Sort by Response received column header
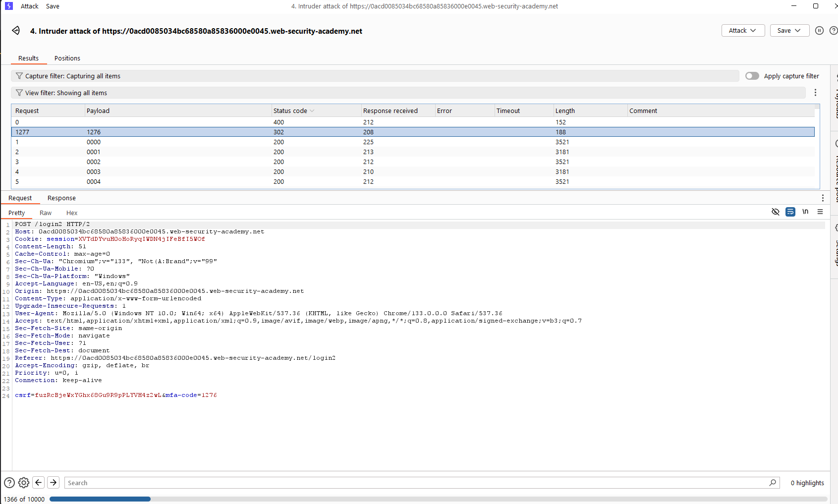 pyautogui.click(x=398, y=111)
